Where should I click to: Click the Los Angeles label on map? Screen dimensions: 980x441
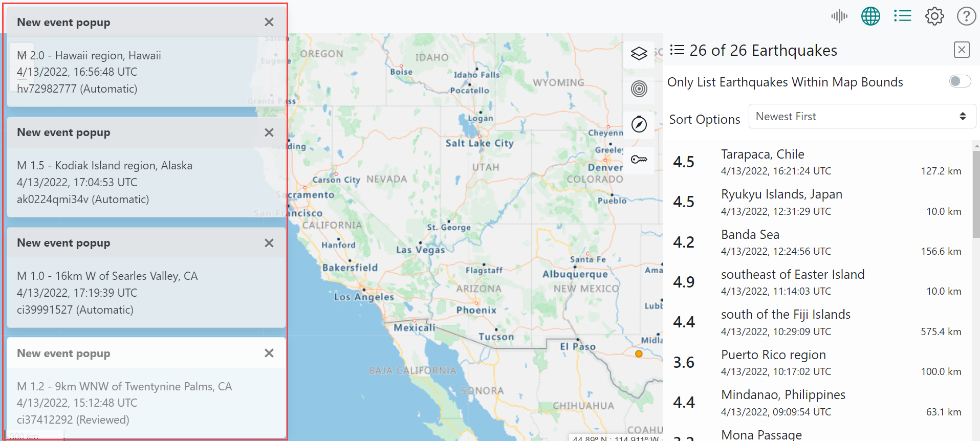(x=364, y=297)
